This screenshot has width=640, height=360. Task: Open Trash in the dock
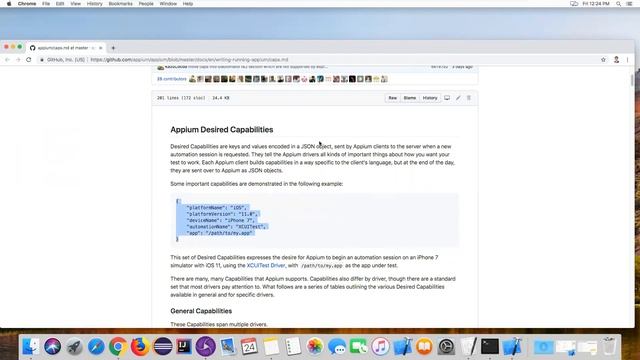[609, 347]
